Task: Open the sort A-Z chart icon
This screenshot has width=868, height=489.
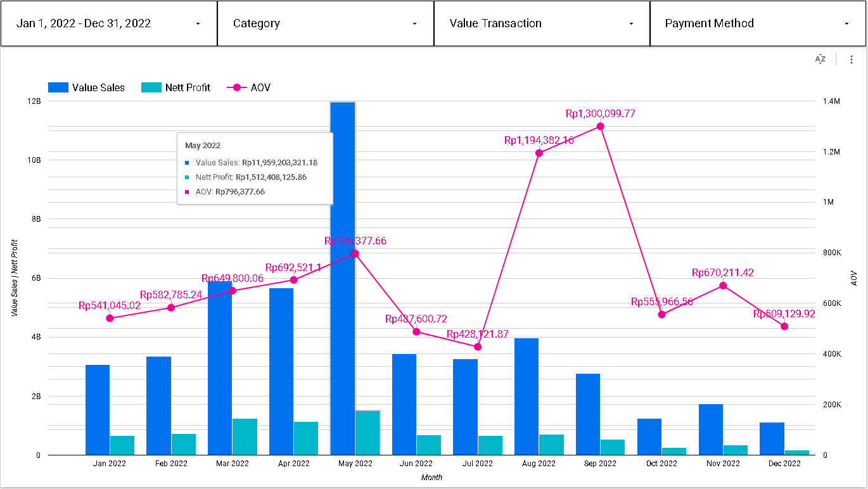Action: (820, 59)
